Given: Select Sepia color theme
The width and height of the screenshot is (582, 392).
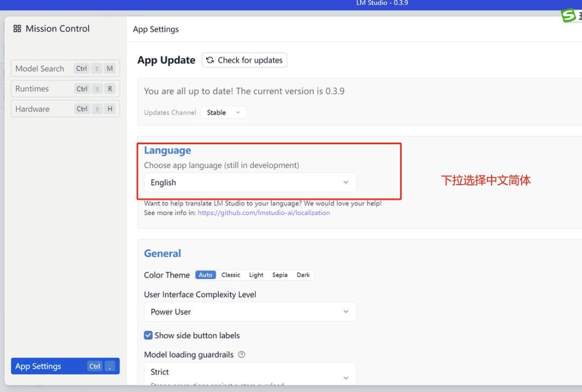Looking at the screenshot, I should 280,275.
